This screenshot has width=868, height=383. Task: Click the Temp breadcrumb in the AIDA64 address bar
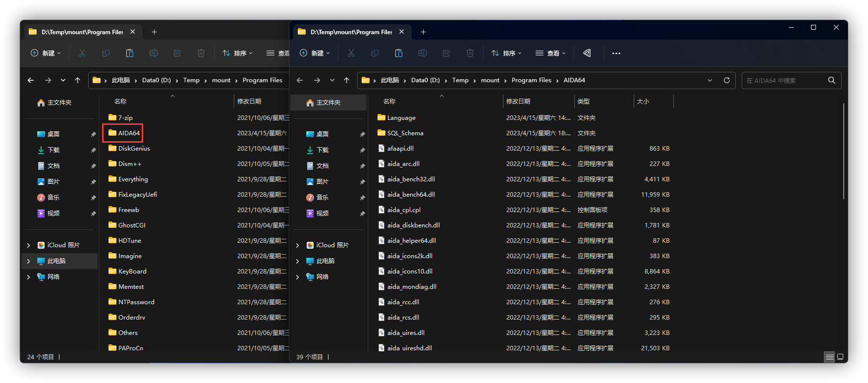click(460, 80)
